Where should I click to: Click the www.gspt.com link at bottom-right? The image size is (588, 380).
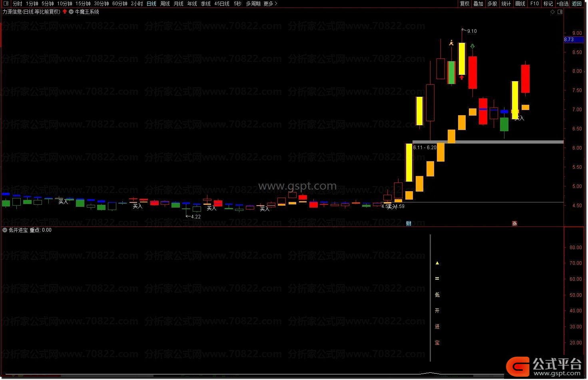(x=557, y=374)
